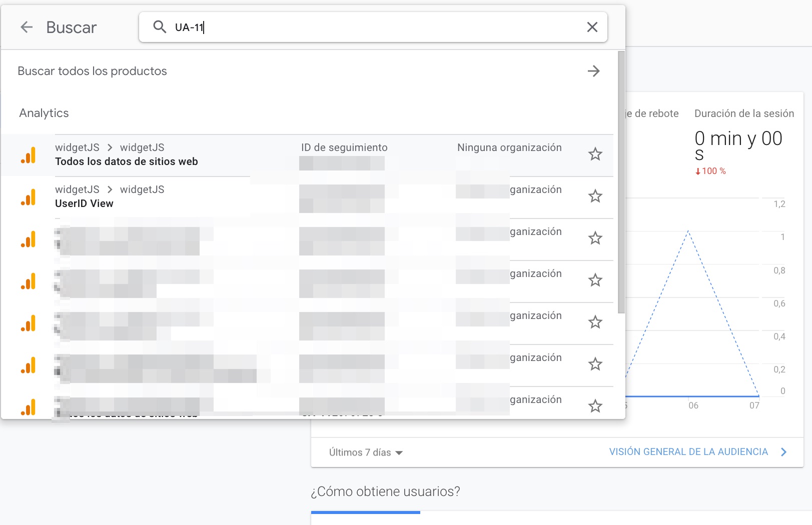Click the red 100 % decrease indicator
The height and width of the screenshot is (525, 812).
click(x=710, y=171)
